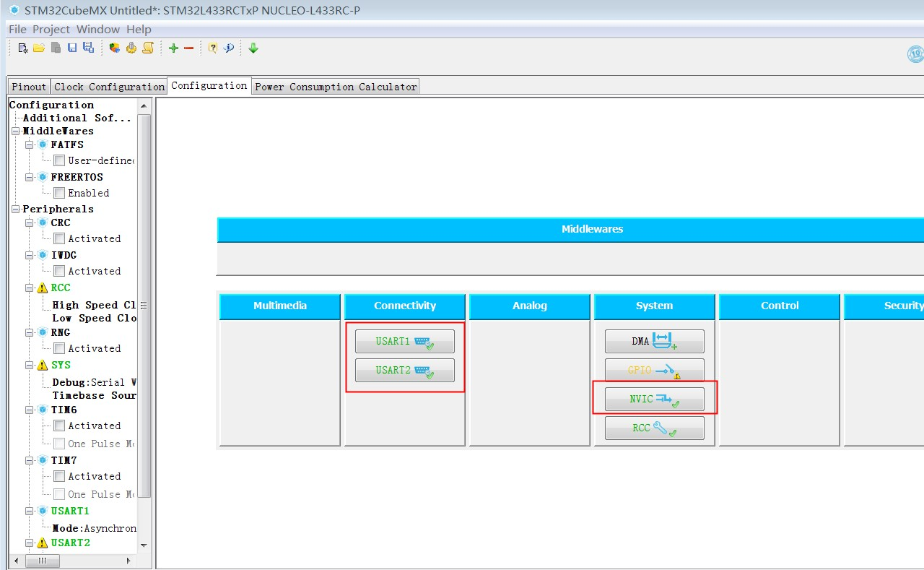Image resolution: width=924 pixels, height=570 pixels.
Task: Click the tree panel scroll-down arrow
Action: pos(144,545)
